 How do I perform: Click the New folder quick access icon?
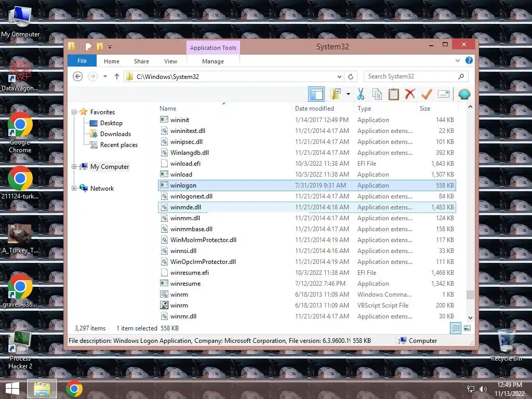tap(100, 47)
